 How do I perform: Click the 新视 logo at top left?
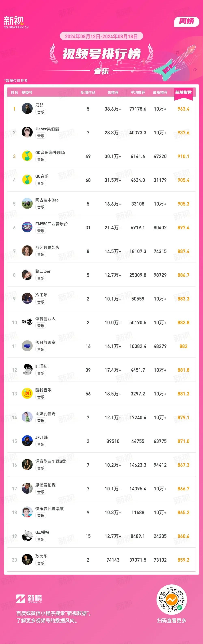tap(16, 22)
